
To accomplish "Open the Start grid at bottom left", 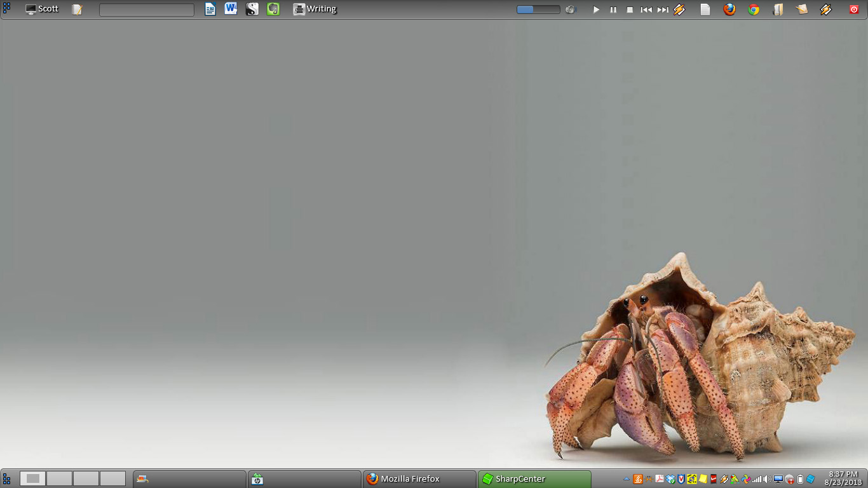I will click(x=6, y=478).
